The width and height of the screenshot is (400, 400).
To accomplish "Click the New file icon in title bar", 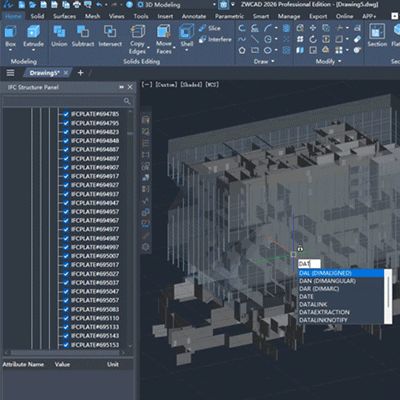I will pos(22,5).
